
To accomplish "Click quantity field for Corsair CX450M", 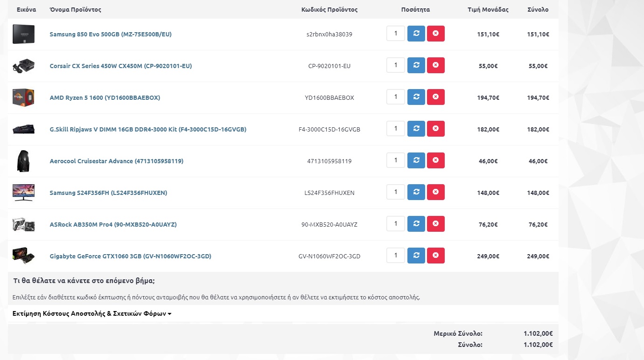I will pos(396,65).
